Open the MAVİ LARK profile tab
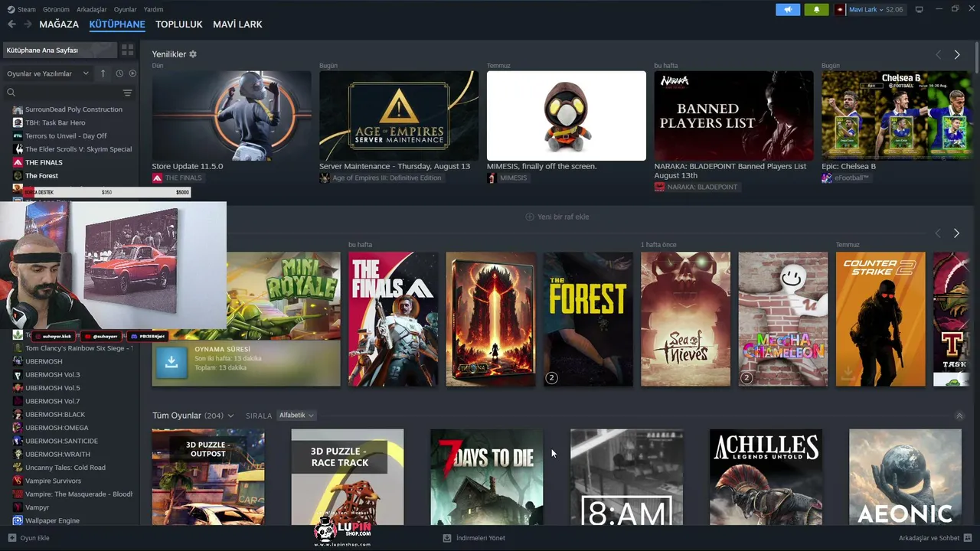The height and width of the screenshot is (551, 980). coord(237,24)
